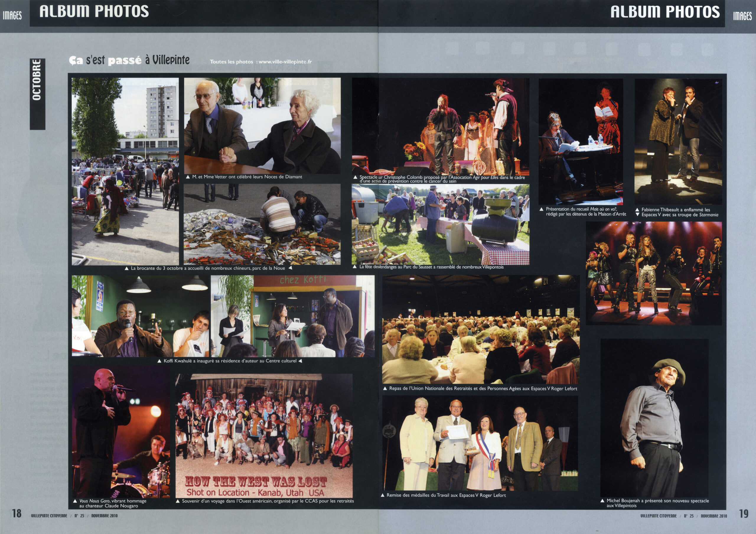The image size is (756, 534).
Task: Click the Starmania troupe stage photo
Action: click(x=654, y=273)
